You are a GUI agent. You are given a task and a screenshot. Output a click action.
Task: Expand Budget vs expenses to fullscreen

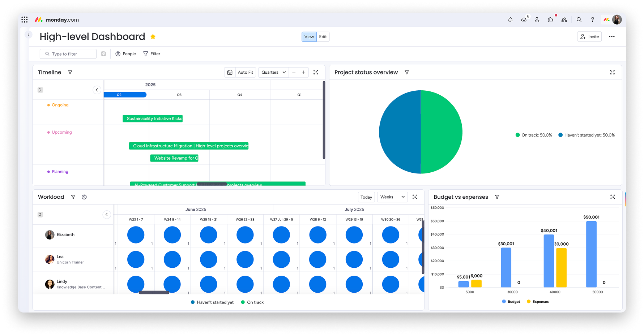613,197
